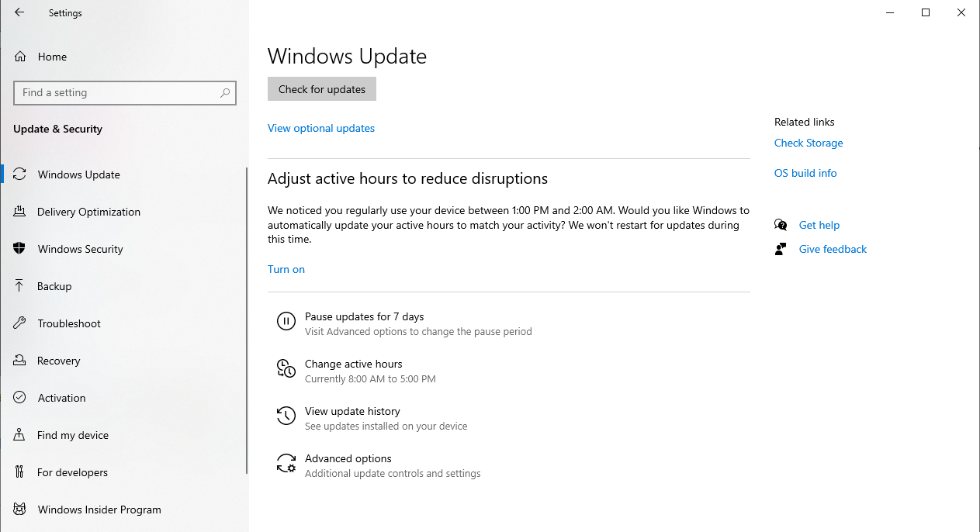Click the Delivery Optimization sidebar icon

20,212
